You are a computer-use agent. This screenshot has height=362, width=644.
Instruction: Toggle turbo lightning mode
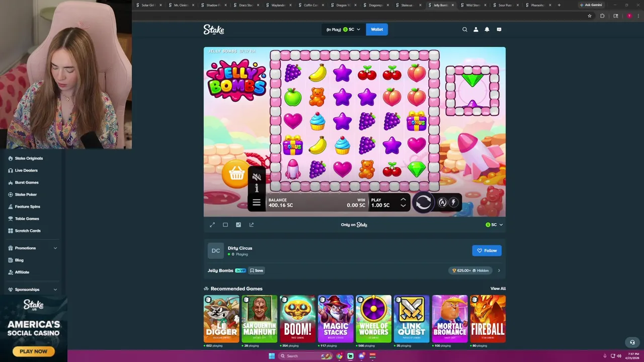tap(453, 202)
